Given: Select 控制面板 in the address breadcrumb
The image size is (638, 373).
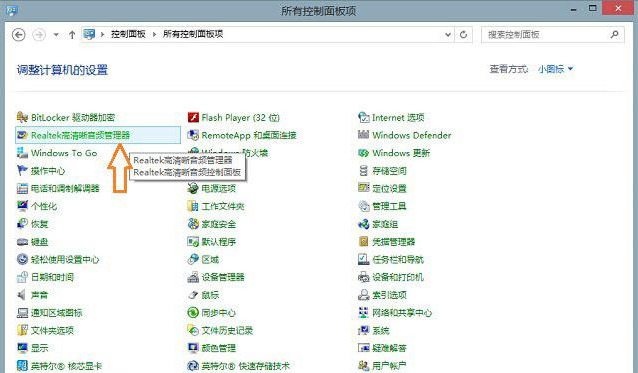Looking at the screenshot, I should pos(128,34).
